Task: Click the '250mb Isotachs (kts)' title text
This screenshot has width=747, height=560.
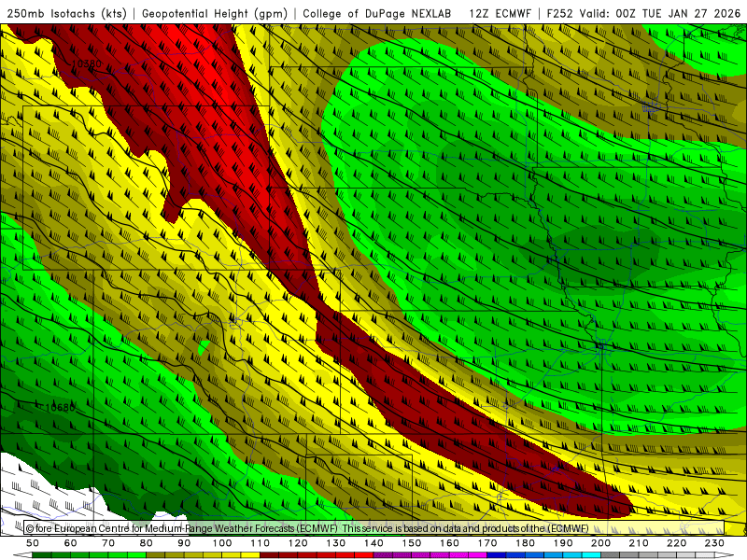Action: 66,14
